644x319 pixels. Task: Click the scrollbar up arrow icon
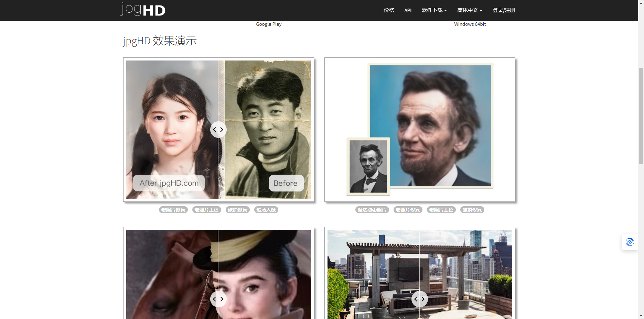[x=641, y=3]
